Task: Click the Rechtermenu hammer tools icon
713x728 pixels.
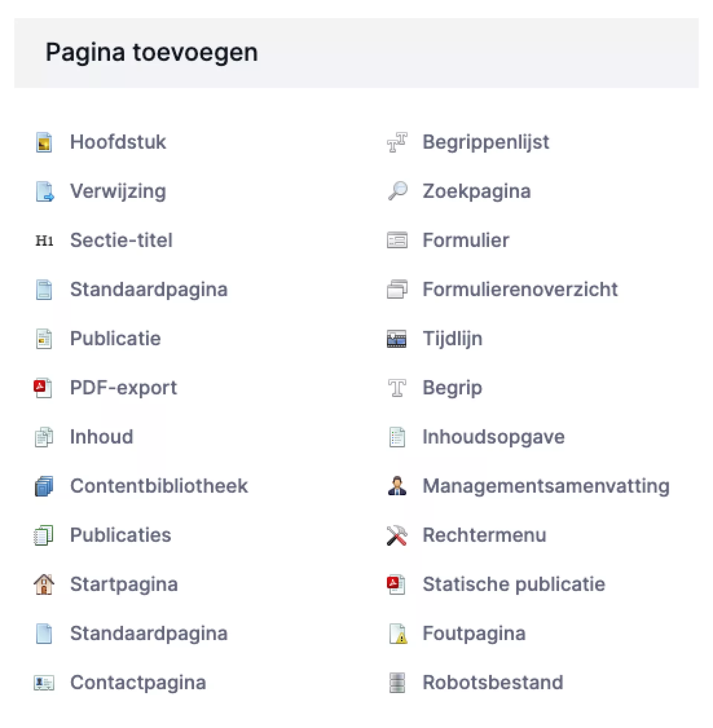Action: 397,535
